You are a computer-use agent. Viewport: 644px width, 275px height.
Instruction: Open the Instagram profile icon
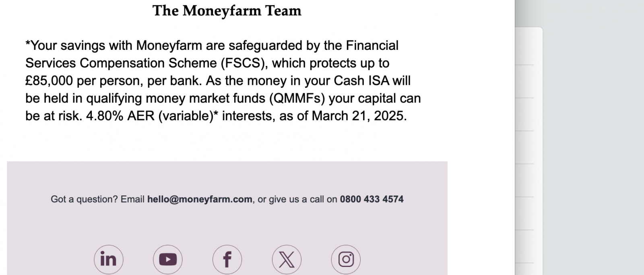click(346, 259)
